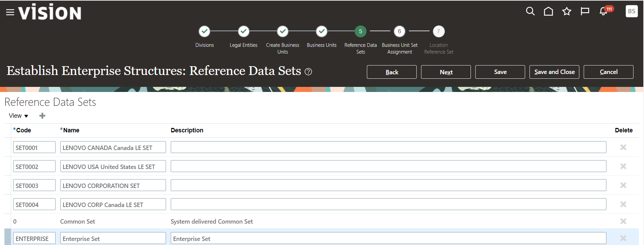Select the Legal Entities step checkmark

click(244, 31)
